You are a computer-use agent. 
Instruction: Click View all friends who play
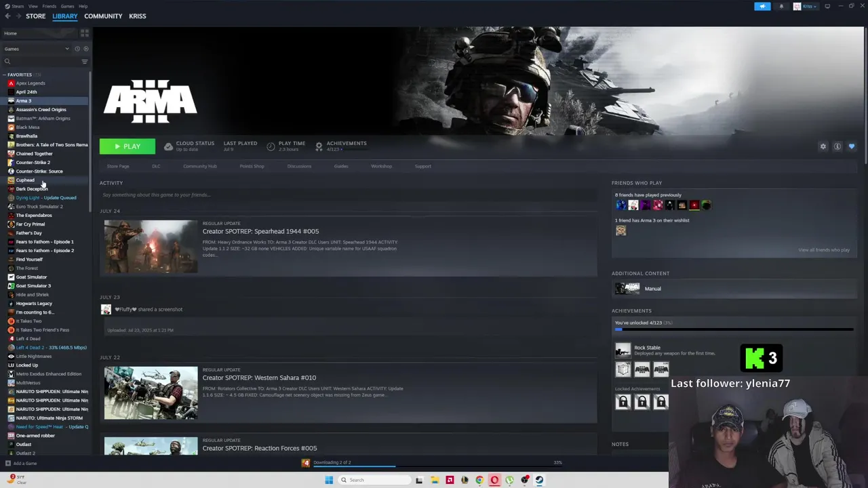[x=824, y=250]
